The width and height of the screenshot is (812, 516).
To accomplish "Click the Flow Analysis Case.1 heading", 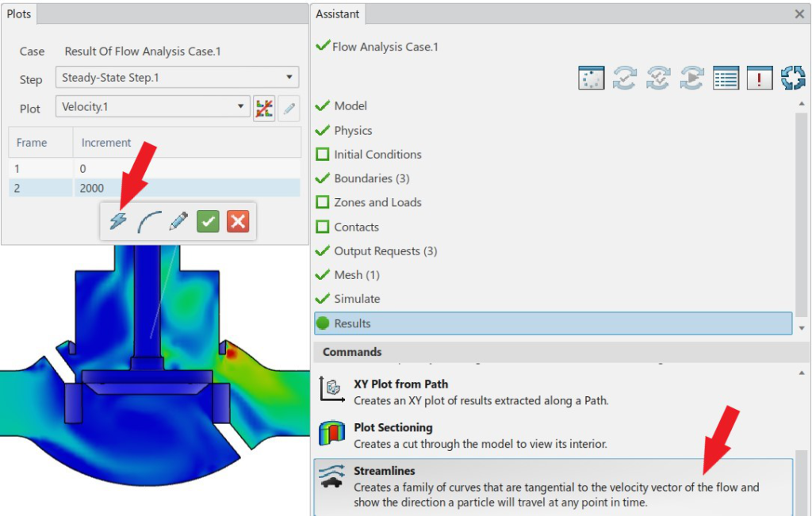I will [x=385, y=47].
